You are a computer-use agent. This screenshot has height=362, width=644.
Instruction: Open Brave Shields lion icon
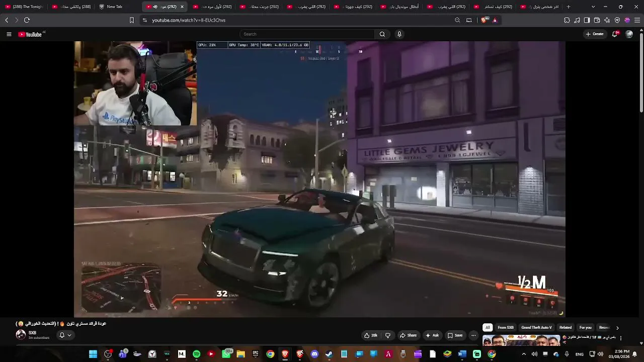pos(484,20)
